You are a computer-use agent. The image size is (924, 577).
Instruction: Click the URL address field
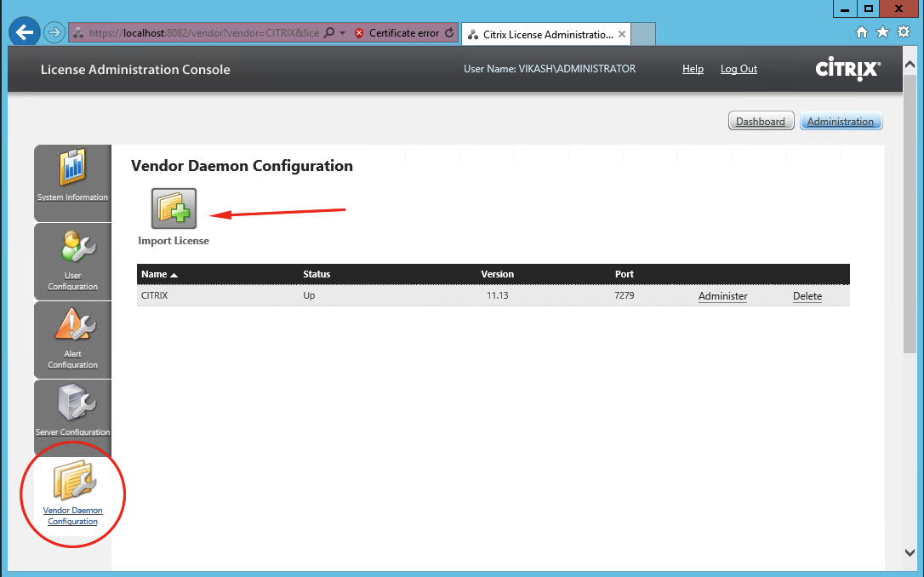click(x=204, y=33)
